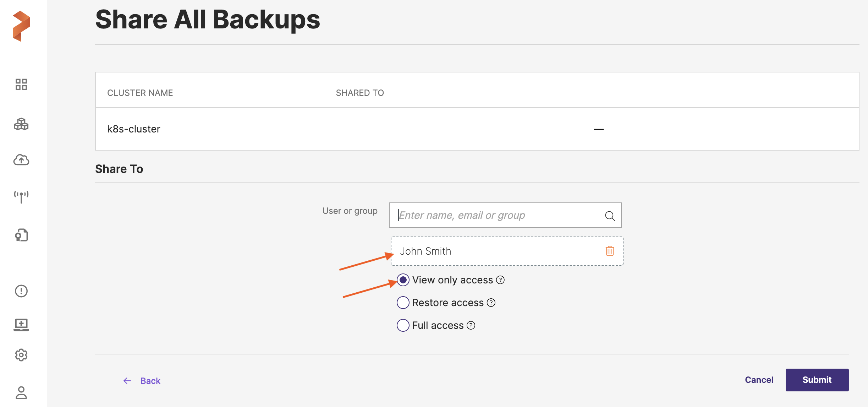Open the alerts exclamation circle icon

click(x=21, y=291)
